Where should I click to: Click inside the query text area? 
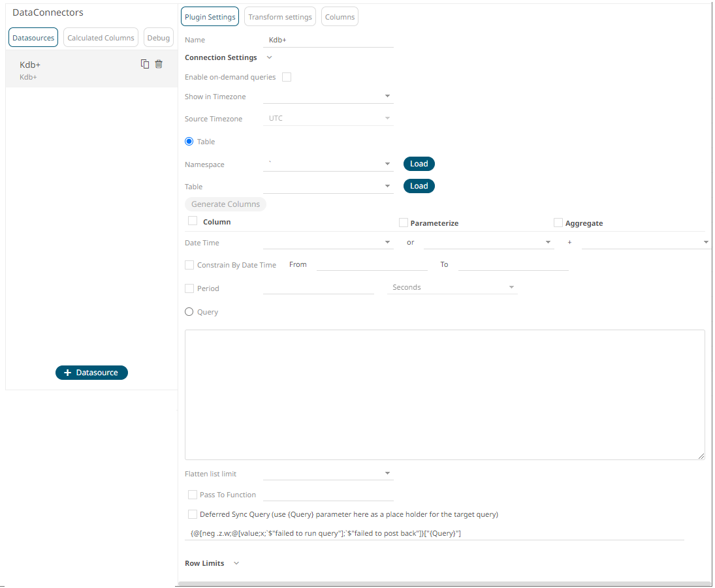pyautogui.click(x=445, y=395)
